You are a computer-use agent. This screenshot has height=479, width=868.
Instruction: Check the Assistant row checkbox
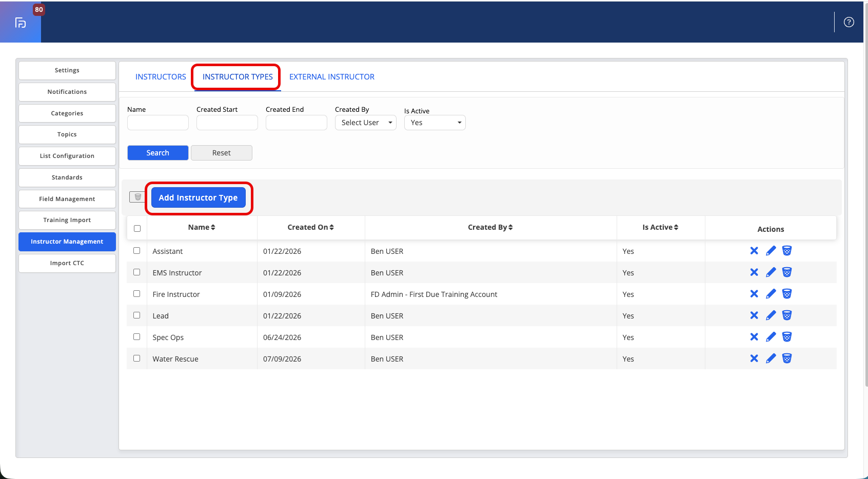[x=136, y=251]
